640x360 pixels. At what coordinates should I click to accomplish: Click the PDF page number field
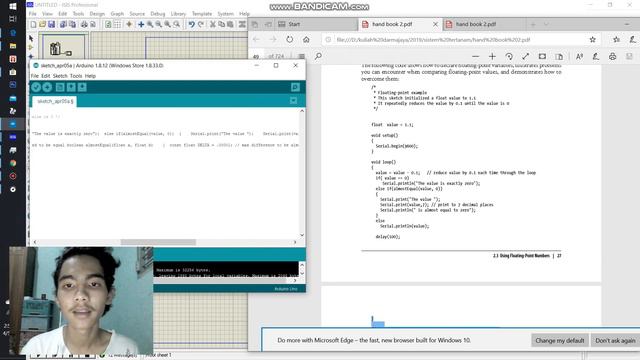[x=257, y=56]
